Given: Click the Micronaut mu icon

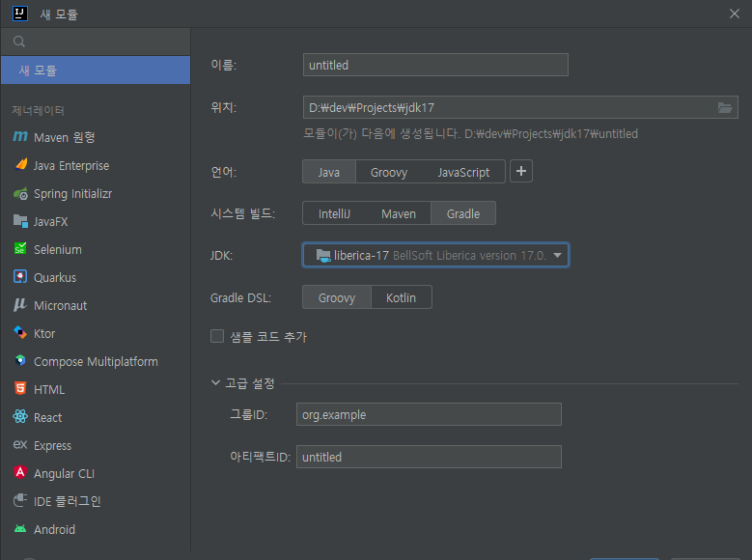Looking at the screenshot, I should pos(20,305).
